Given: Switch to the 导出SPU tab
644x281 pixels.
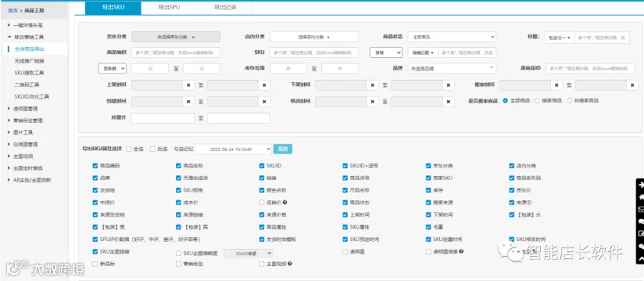Looking at the screenshot, I should [x=169, y=7].
